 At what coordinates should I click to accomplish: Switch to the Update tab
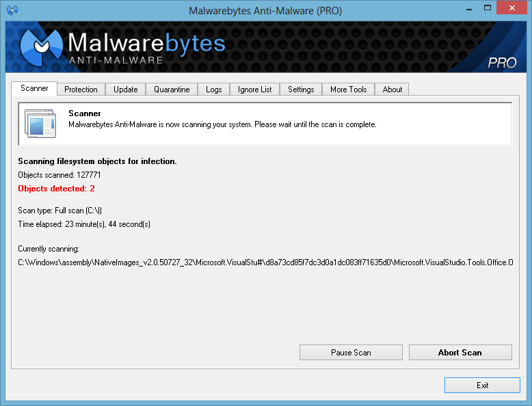tap(126, 90)
